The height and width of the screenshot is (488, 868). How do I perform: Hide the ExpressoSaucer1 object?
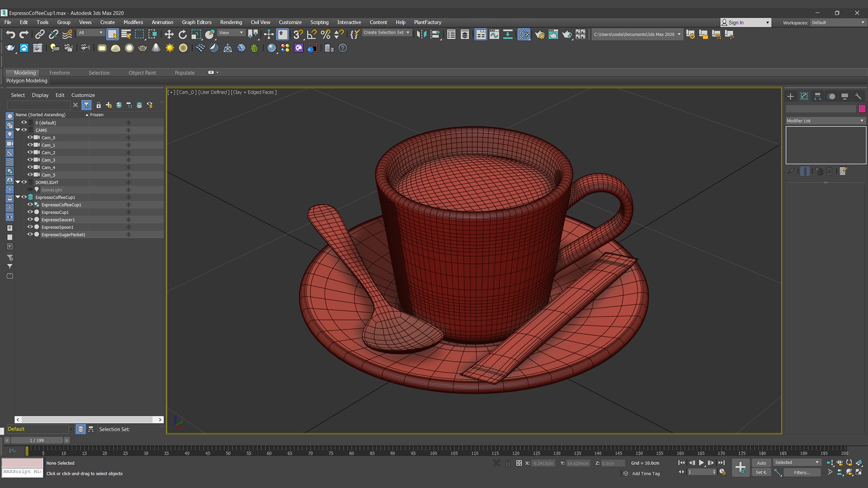[x=30, y=220]
